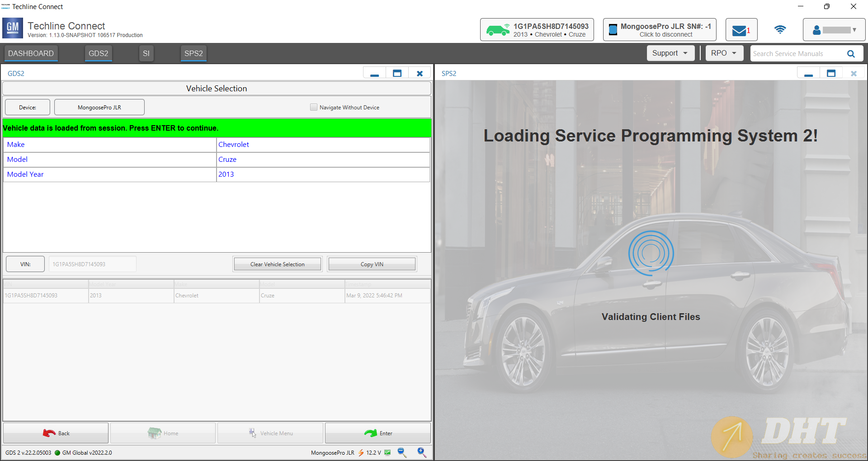
Task: Click the green vehicle VIN icon
Action: pyautogui.click(x=498, y=30)
